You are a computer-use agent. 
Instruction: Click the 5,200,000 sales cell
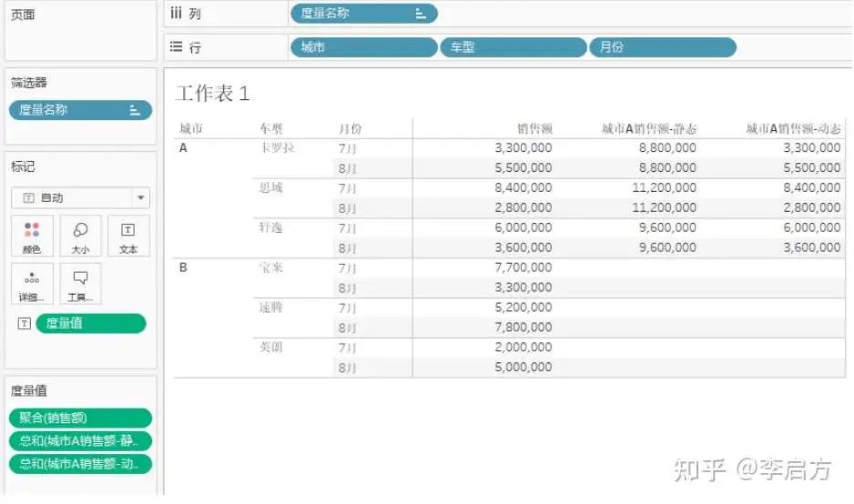(x=523, y=307)
